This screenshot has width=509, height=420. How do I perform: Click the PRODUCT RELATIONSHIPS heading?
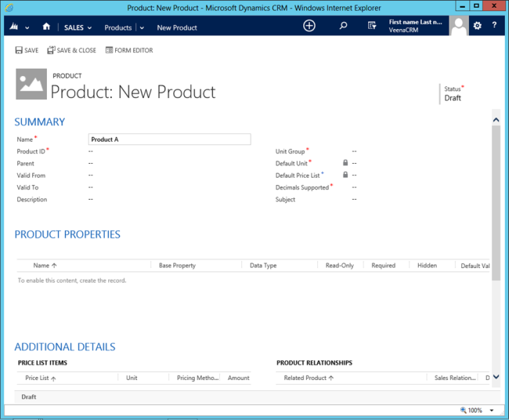(314, 363)
